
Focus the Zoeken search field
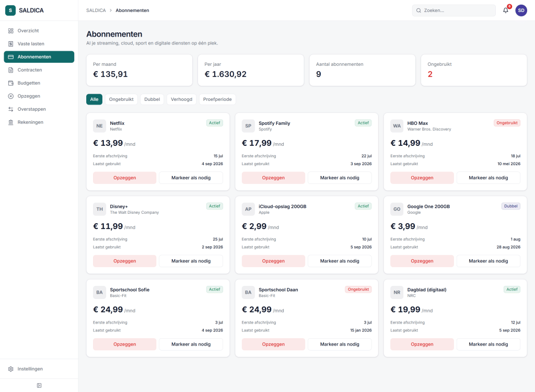pyautogui.click(x=454, y=10)
